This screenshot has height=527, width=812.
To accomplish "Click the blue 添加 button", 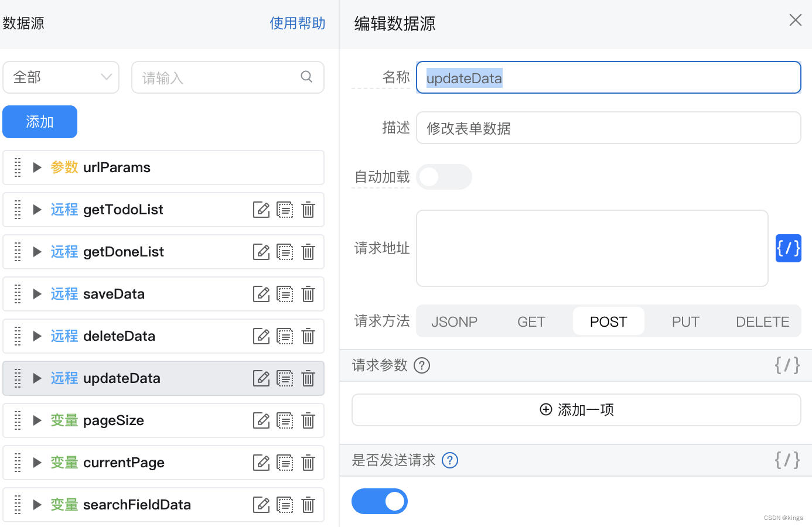I will [40, 122].
